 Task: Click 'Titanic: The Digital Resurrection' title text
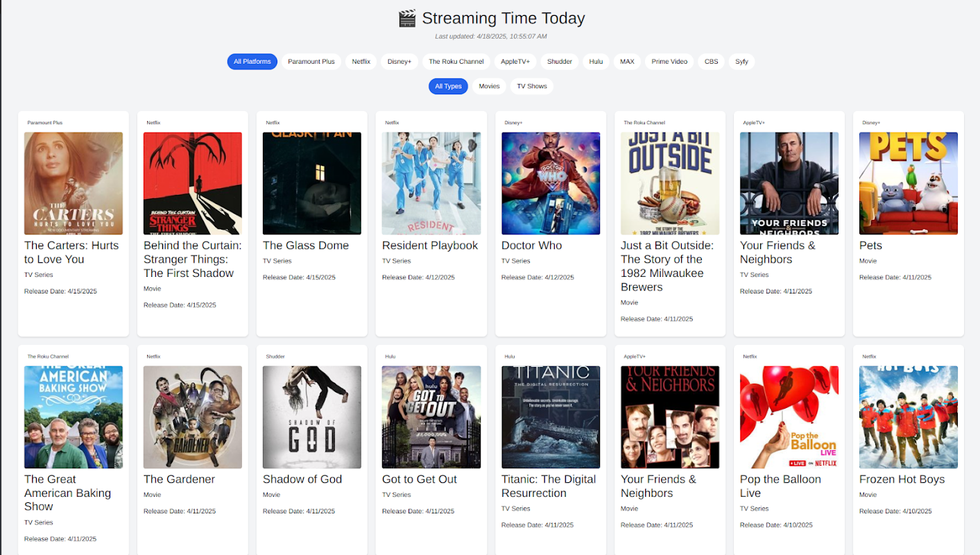point(549,486)
